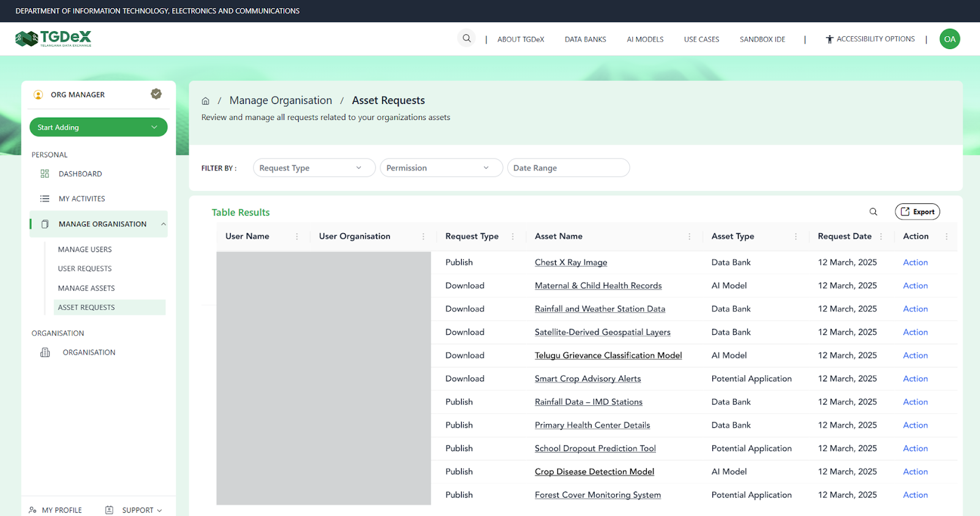Open the OA user avatar menu
The width and height of the screenshot is (980, 516).
pyautogui.click(x=949, y=39)
